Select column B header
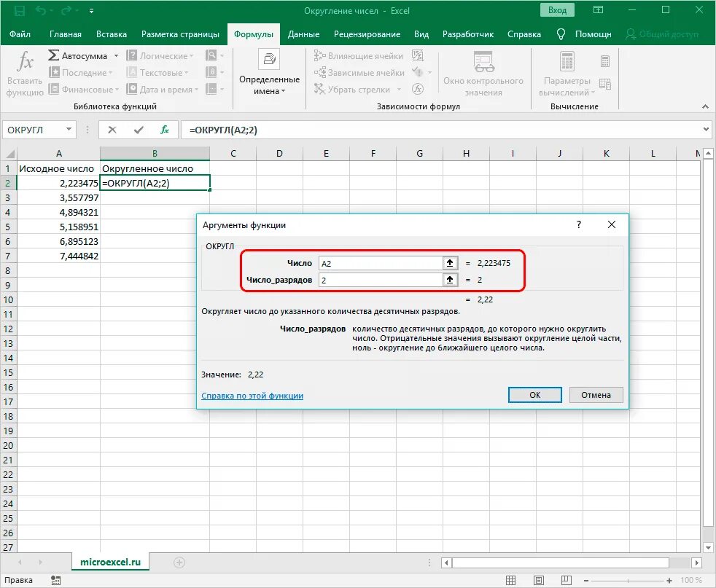This screenshot has height=588, width=716. pyautogui.click(x=155, y=153)
